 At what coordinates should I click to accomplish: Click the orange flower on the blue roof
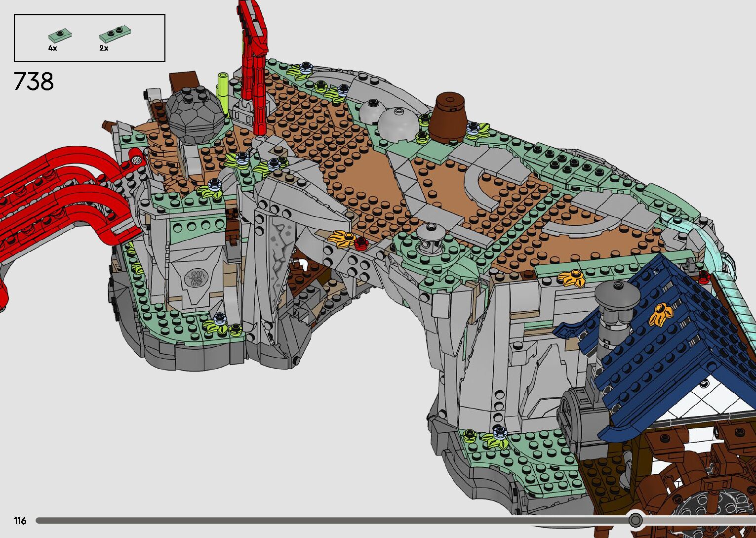click(x=662, y=314)
